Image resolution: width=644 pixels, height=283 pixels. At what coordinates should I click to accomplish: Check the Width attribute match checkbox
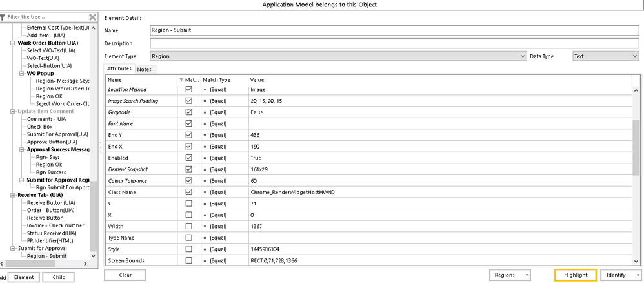[x=188, y=226]
